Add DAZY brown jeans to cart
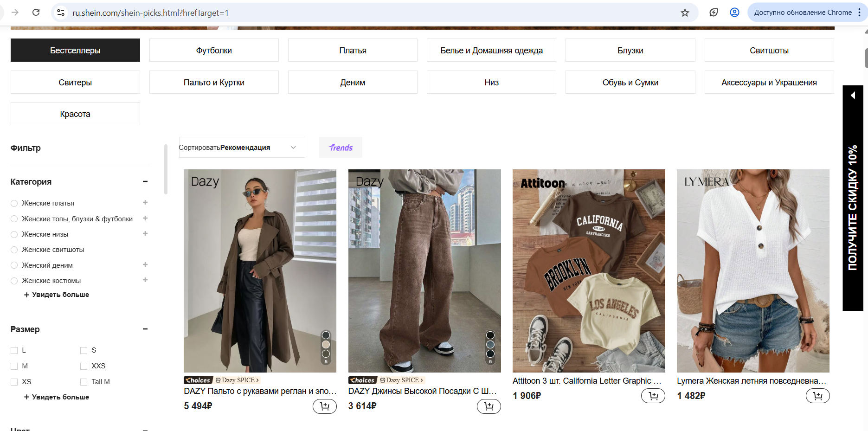Image resolution: width=868 pixels, height=431 pixels. click(x=489, y=406)
